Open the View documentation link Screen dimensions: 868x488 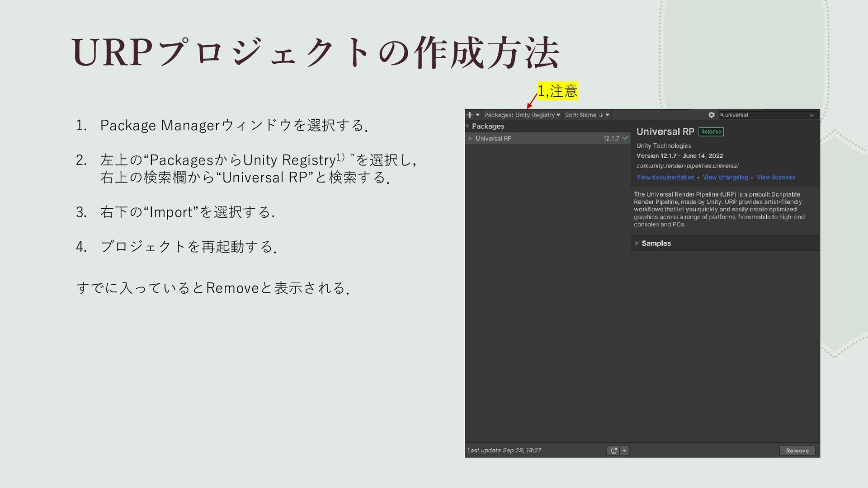coord(665,178)
